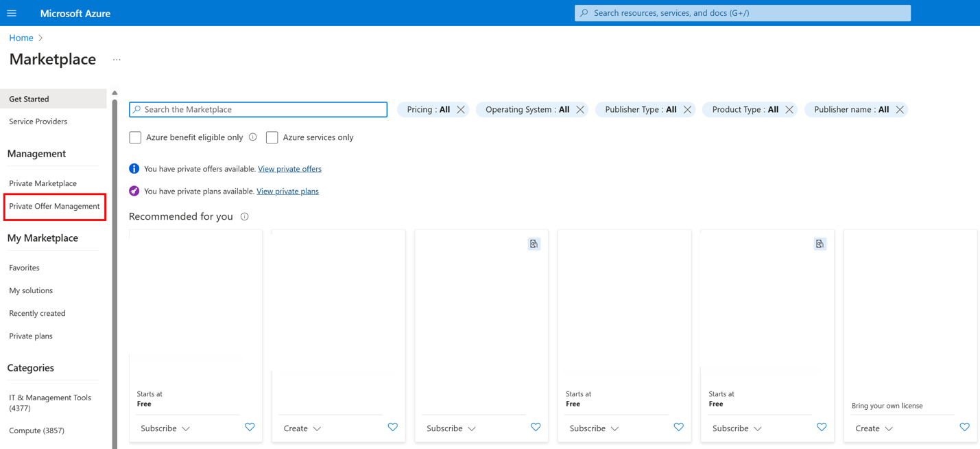Open the hamburger portal menu

click(x=12, y=13)
